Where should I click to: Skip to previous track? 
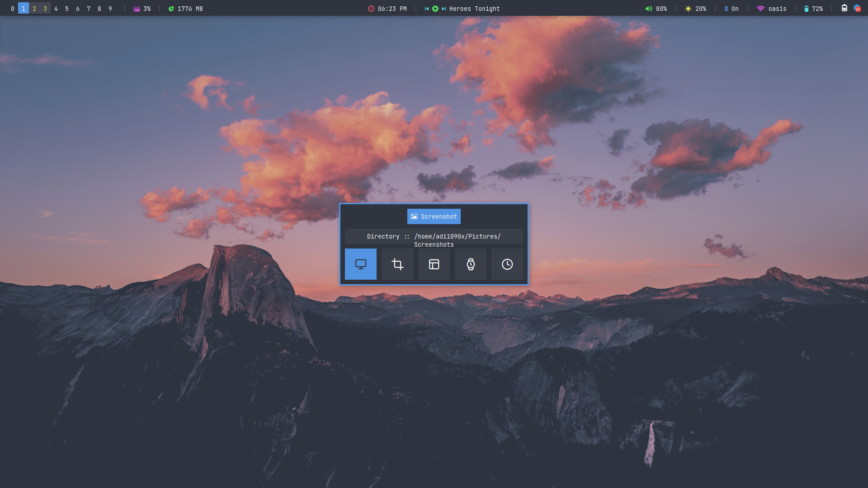click(x=426, y=9)
